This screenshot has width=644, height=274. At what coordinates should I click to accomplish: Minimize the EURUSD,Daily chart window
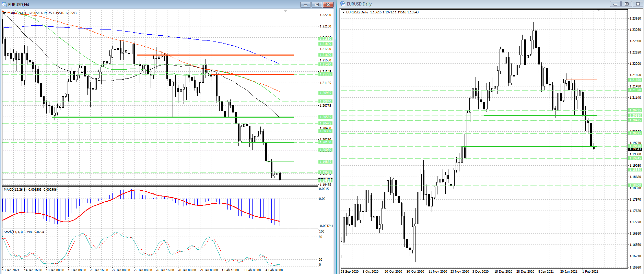point(615,4)
